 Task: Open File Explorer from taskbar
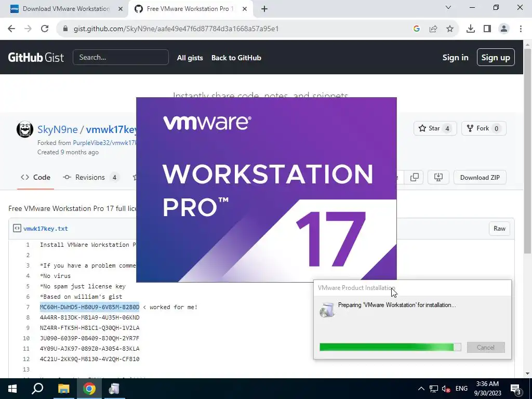(63, 389)
